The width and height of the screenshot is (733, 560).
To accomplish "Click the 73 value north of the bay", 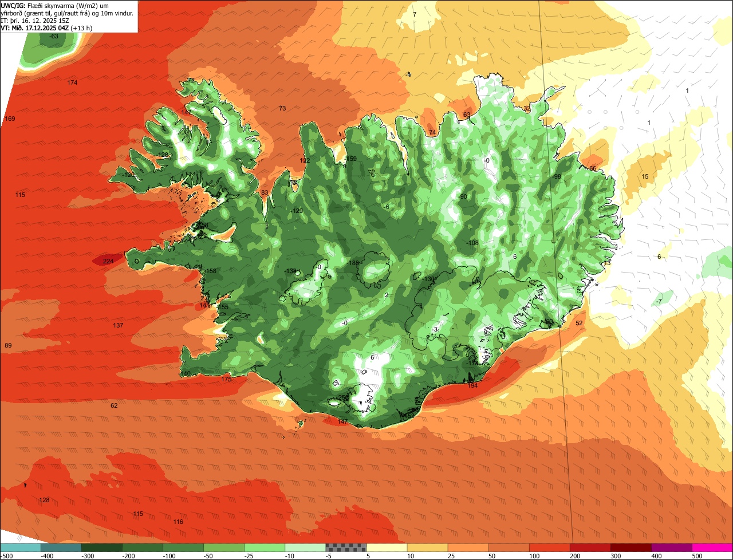I will (282, 108).
